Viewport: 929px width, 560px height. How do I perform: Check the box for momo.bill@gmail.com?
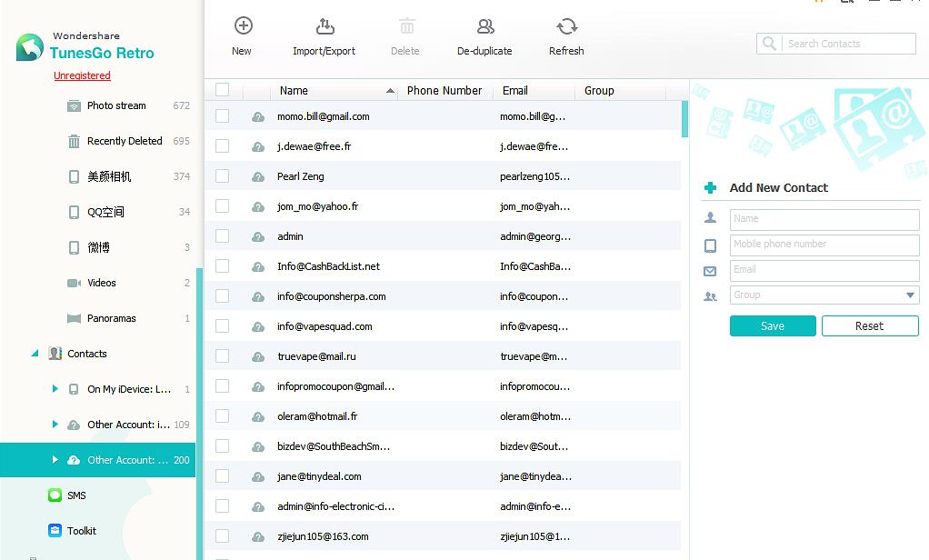click(x=223, y=116)
